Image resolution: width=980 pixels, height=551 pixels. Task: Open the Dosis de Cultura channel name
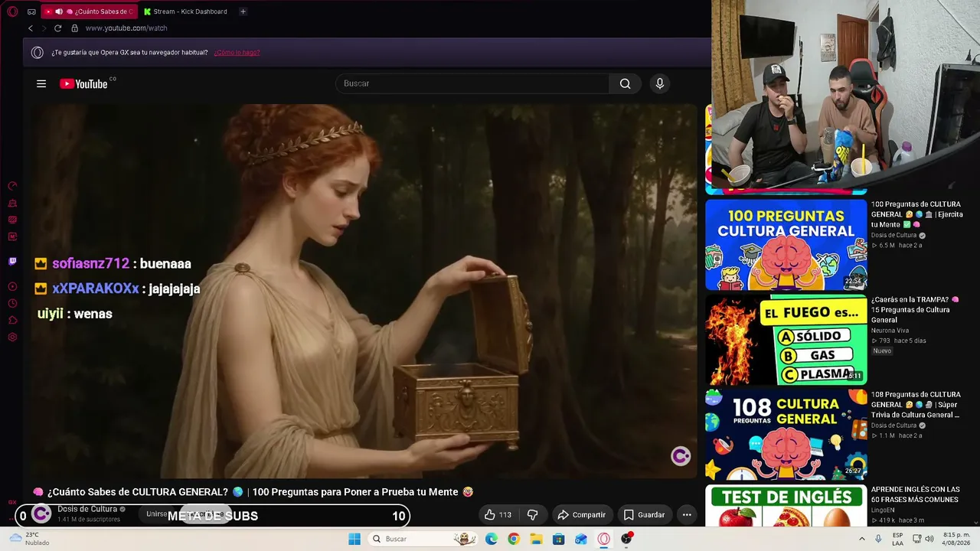87,509
